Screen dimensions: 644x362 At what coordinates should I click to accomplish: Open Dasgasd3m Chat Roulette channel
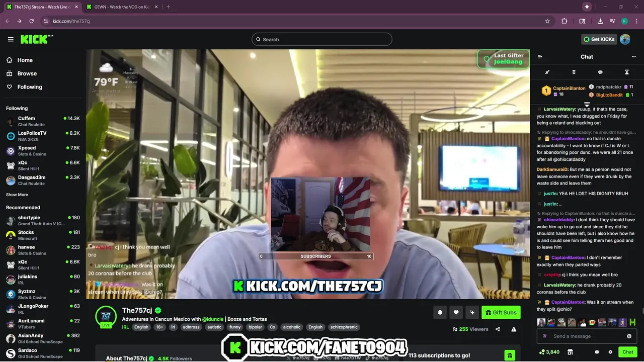tap(43, 180)
